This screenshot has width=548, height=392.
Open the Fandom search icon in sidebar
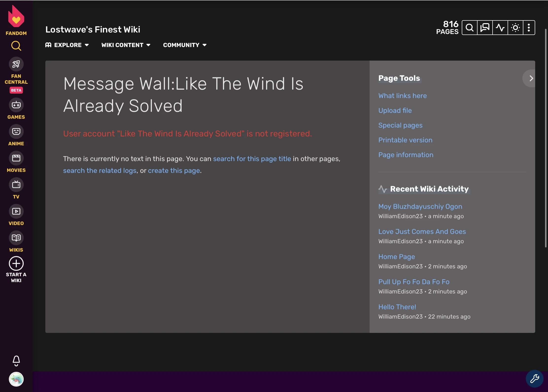(x=16, y=46)
